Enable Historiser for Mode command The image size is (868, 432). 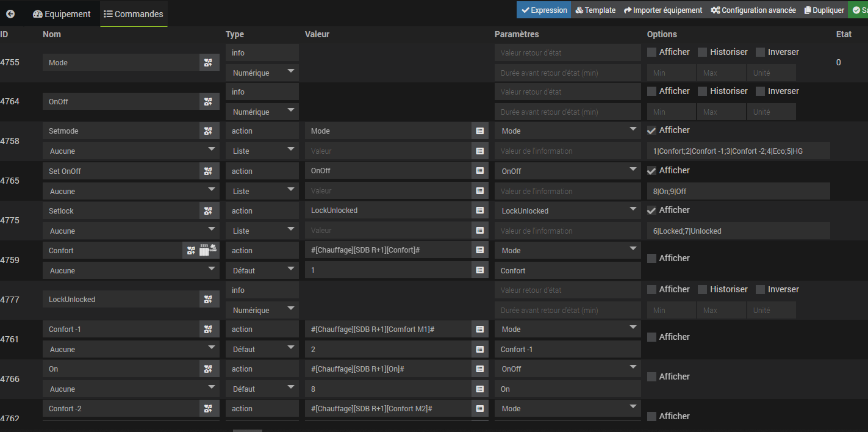[x=703, y=52]
